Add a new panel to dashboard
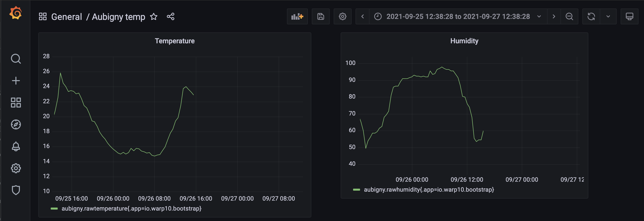The width and height of the screenshot is (644, 221). pos(297,16)
